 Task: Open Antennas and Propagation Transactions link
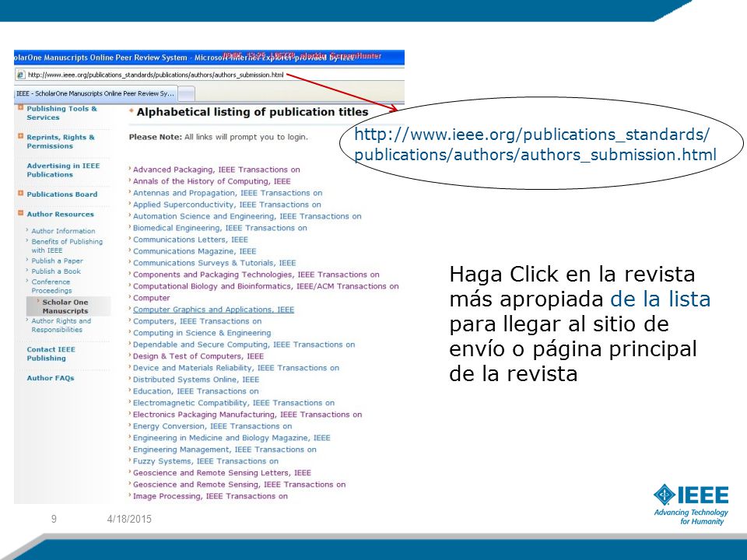click(x=228, y=193)
